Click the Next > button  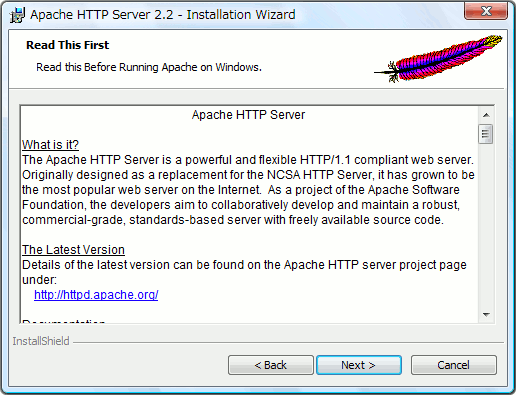359,365
